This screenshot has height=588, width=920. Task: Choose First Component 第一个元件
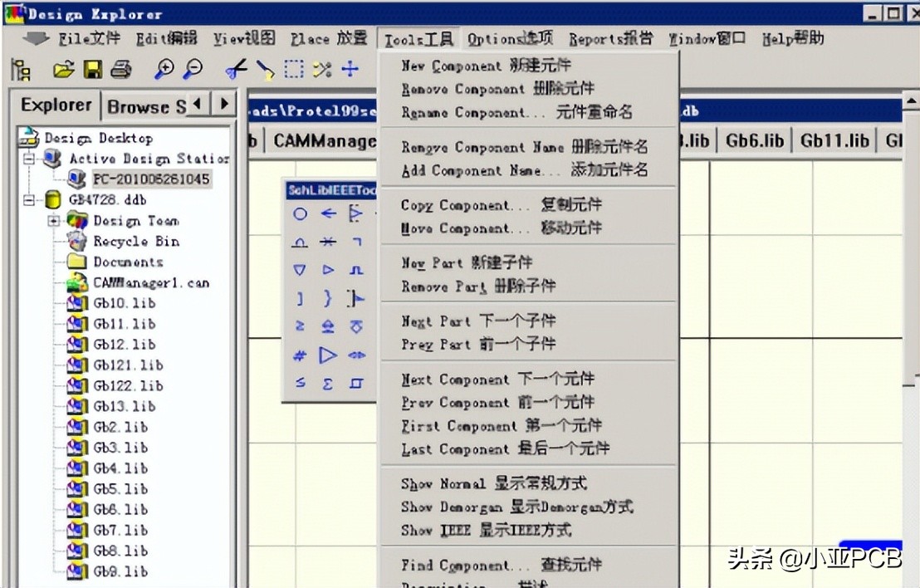click(x=502, y=425)
